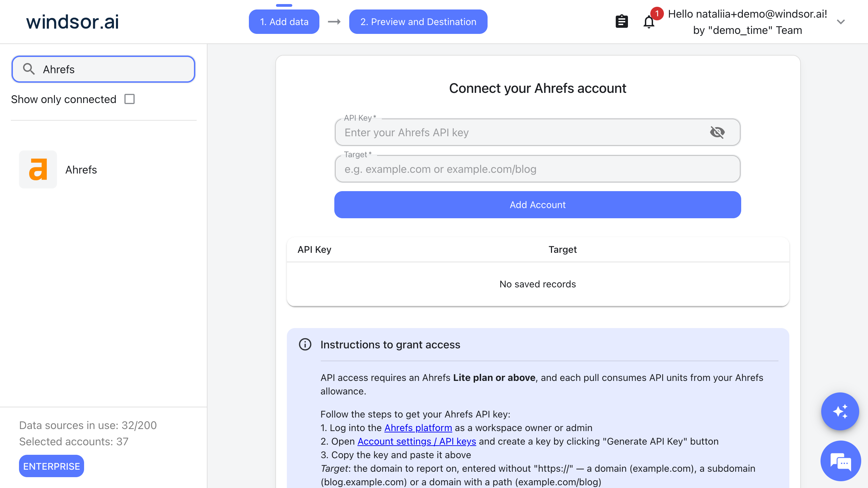Click the Ahrefs search box
Viewport: 868px width, 488px height.
click(103, 69)
